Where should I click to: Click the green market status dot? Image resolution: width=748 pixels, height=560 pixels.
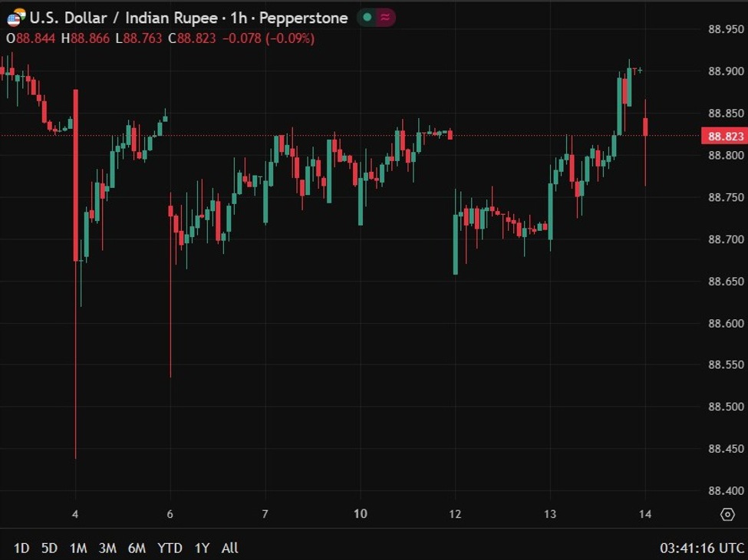(x=367, y=17)
